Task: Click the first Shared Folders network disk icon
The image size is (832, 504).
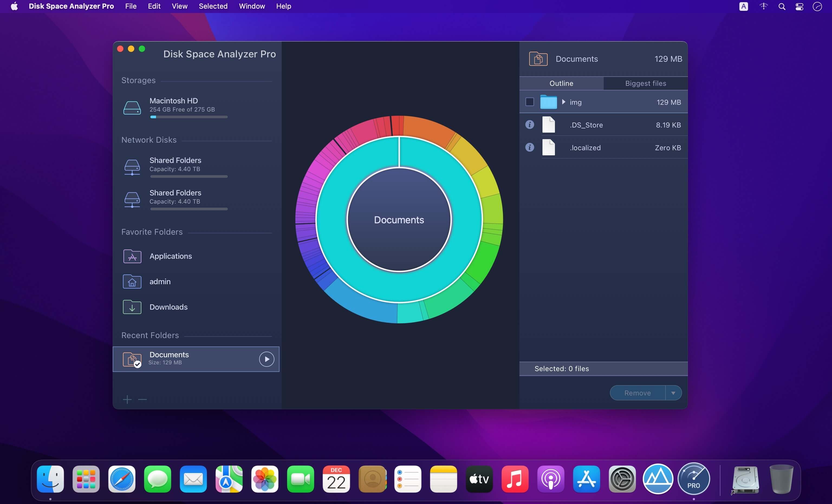Action: [x=132, y=167]
